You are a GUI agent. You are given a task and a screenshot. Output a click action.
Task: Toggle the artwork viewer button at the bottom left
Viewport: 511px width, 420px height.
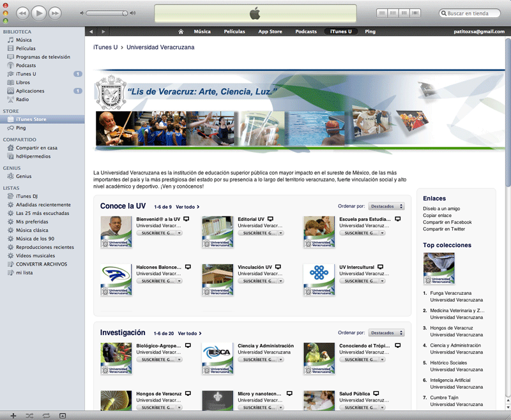click(x=63, y=416)
